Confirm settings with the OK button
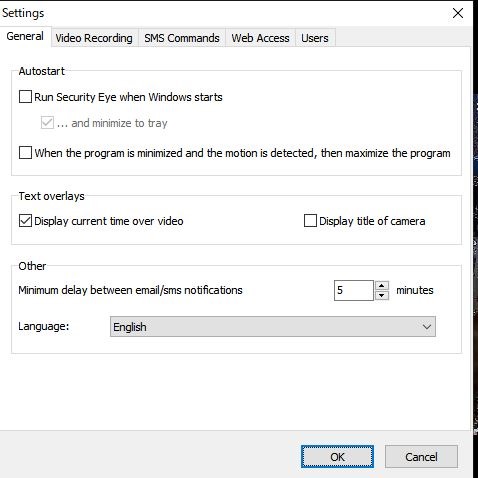478x478 pixels. click(337, 457)
